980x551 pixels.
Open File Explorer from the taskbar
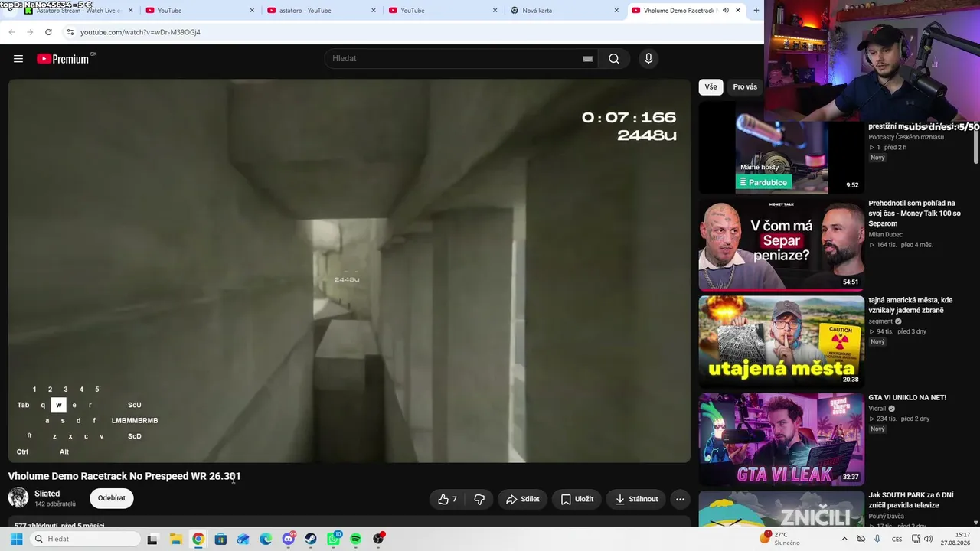175,539
